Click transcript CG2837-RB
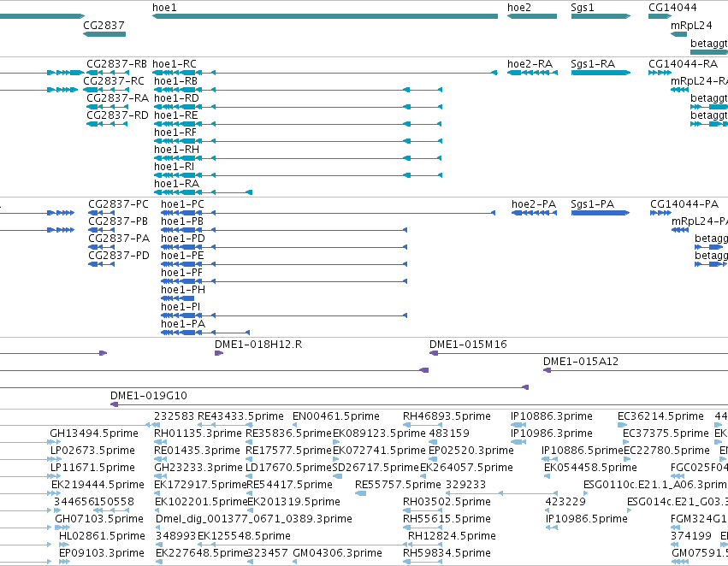 pos(116,64)
